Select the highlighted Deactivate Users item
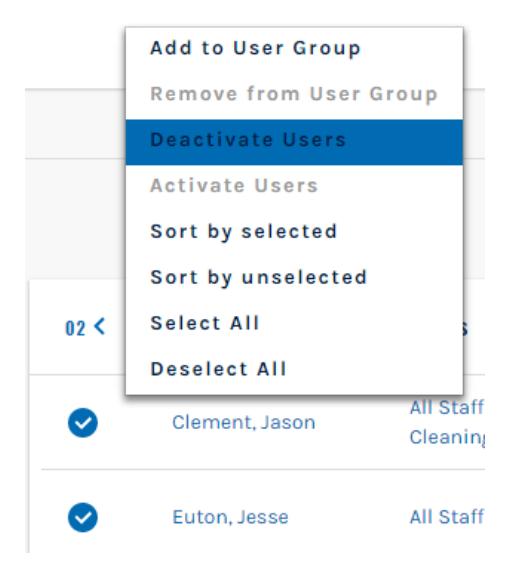The height and width of the screenshot is (569, 515). 294,142
